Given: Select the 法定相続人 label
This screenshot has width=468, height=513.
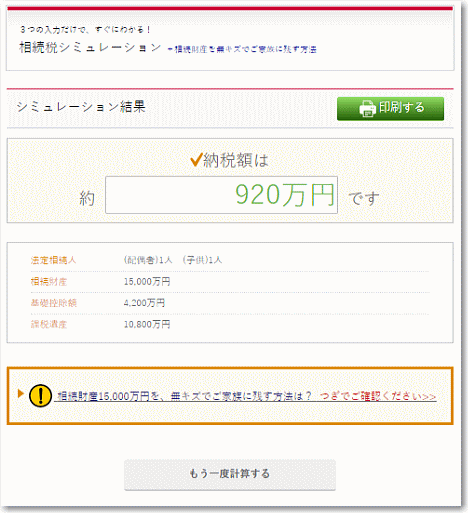Looking at the screenshot, I should click(x=53, y=260).
